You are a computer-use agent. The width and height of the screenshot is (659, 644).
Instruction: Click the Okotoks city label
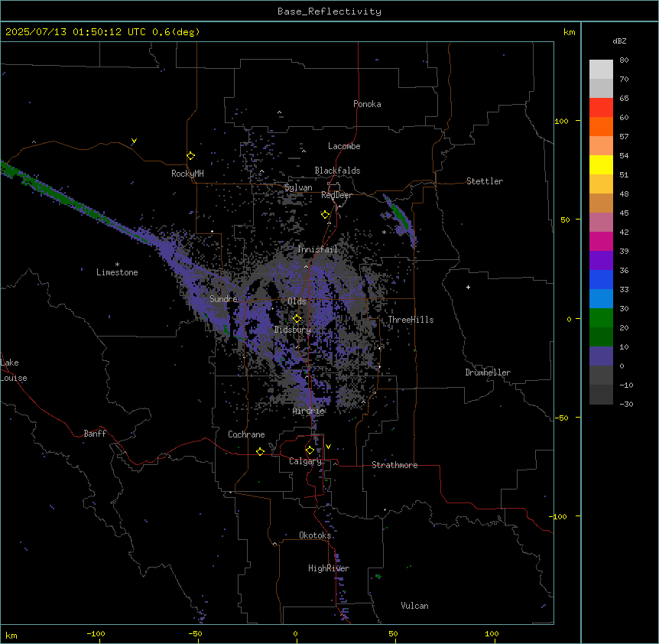(x=315, y=535)
